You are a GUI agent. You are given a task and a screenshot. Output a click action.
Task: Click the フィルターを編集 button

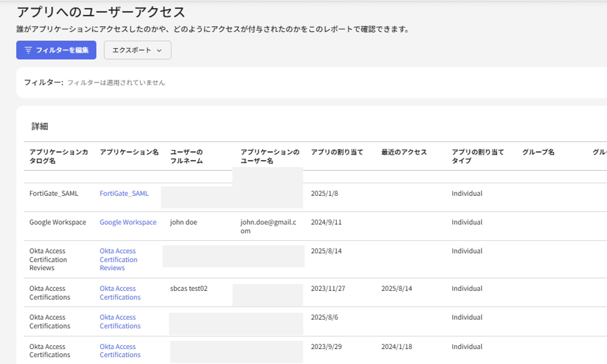[56, 50]
